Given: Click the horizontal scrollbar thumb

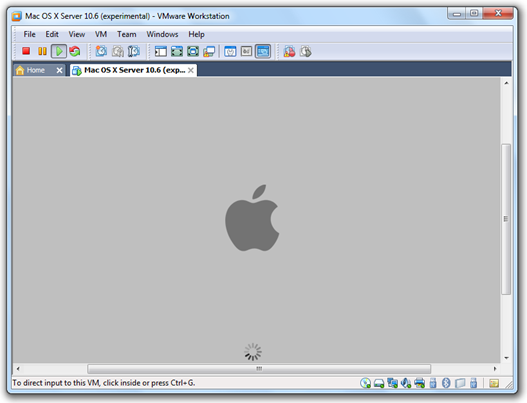Looking at the screenshot, I should coord(259,369).
